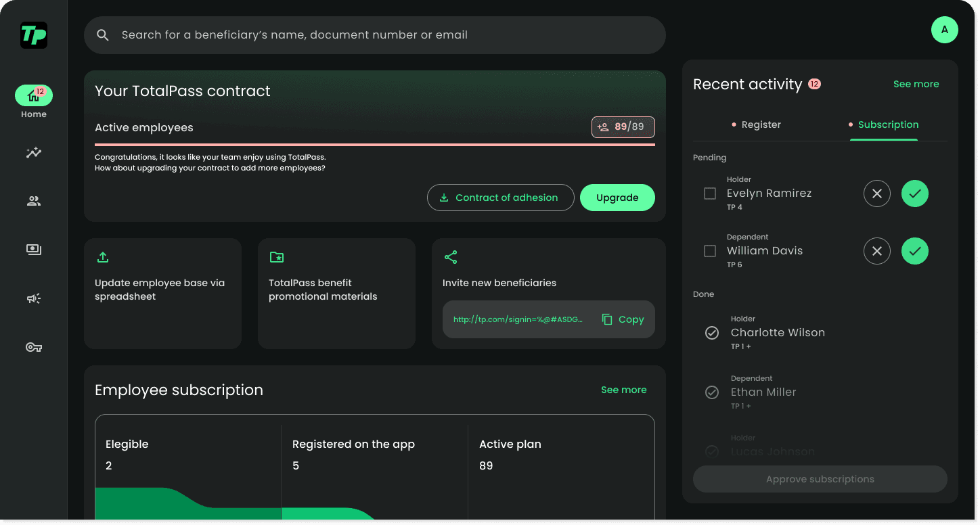
Task: Switch to the Subscription tab
Action: tap(883, 124)
